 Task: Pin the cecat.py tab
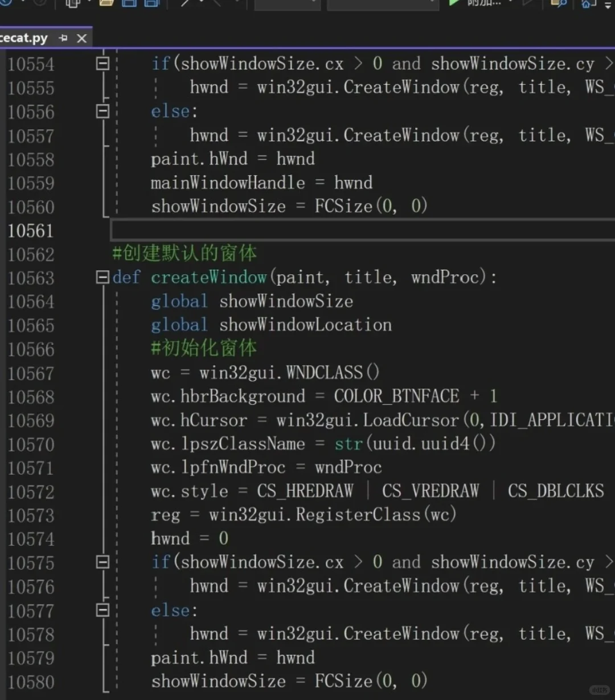tap(63, 38)
